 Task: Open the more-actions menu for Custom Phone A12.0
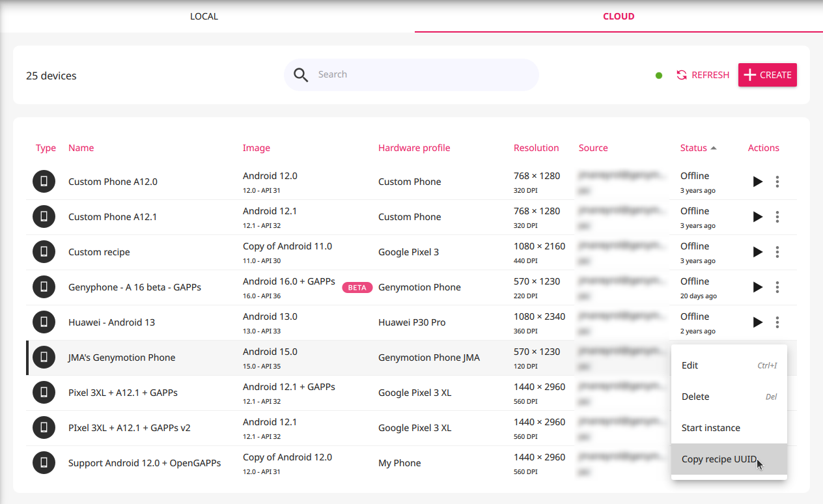(x=777, y=182)
